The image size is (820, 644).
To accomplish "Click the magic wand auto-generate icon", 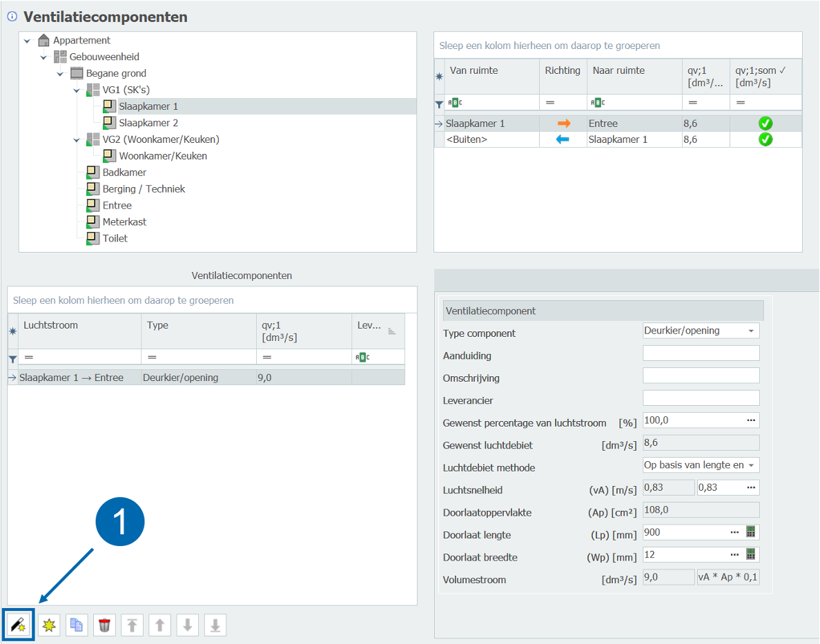I will (18, 625).
